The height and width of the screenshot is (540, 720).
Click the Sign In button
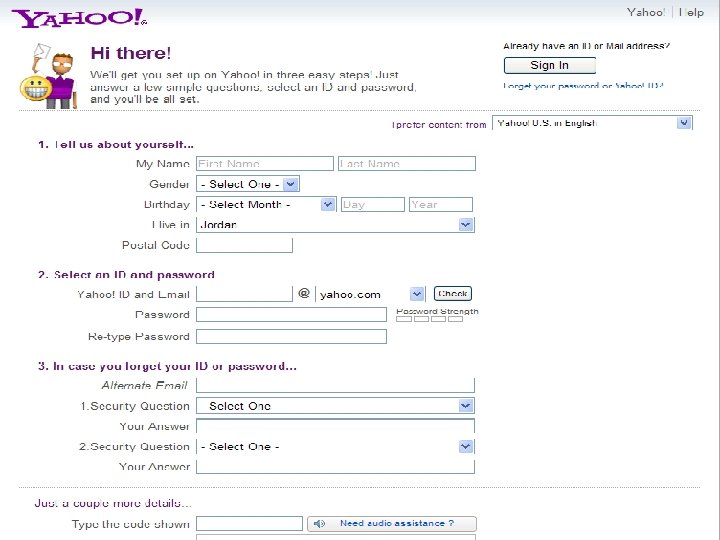[550, 65]
